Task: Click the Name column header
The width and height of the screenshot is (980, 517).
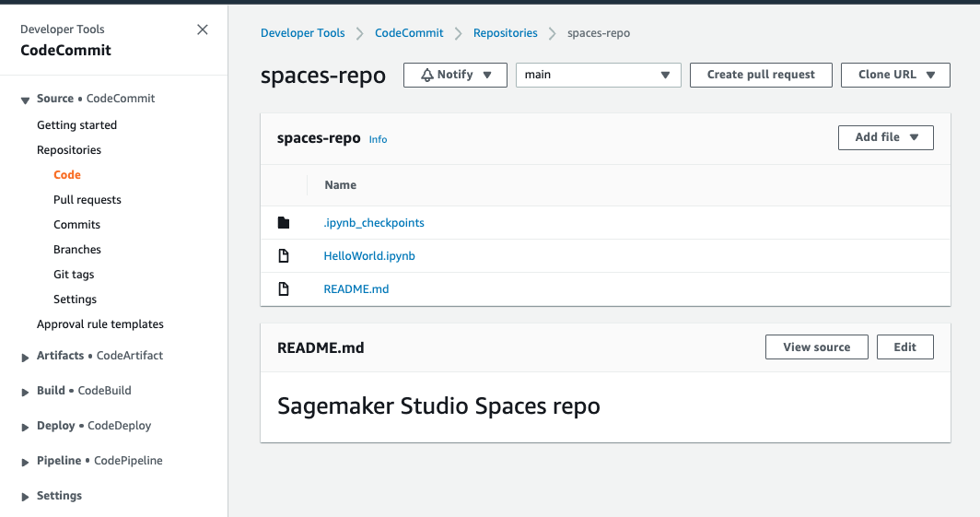Action: coord(341,185)
